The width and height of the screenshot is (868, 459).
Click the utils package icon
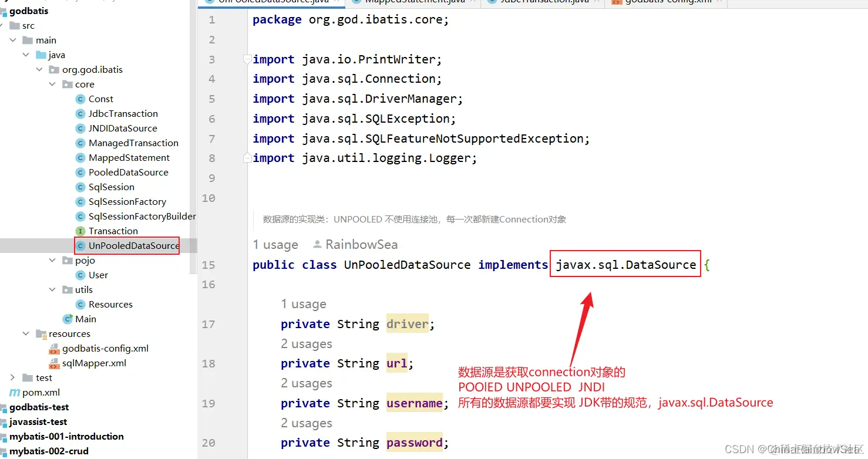click(x=68, y=290)
